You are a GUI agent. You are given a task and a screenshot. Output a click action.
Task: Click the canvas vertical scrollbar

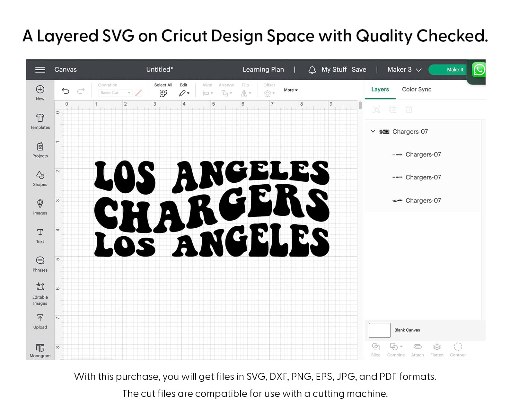click(x=360, y=106)
